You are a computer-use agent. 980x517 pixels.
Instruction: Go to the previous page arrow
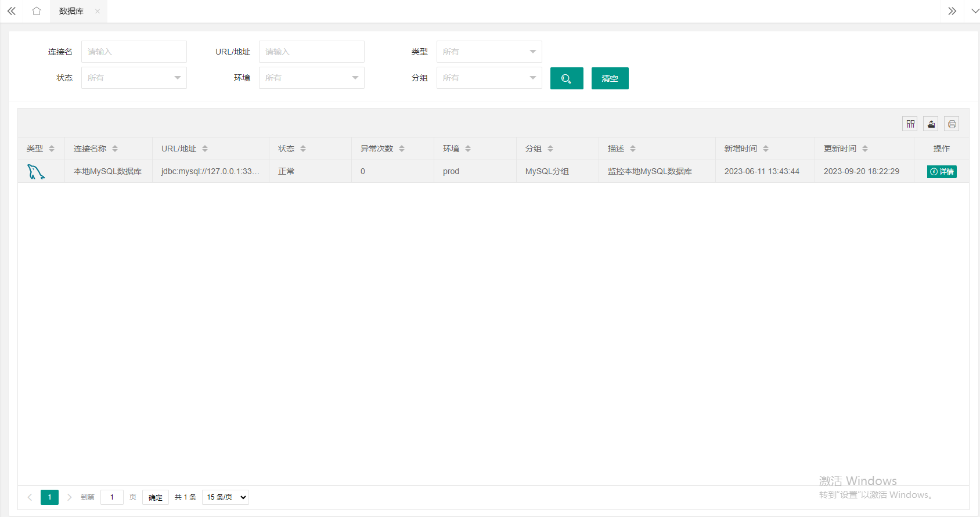30,497
